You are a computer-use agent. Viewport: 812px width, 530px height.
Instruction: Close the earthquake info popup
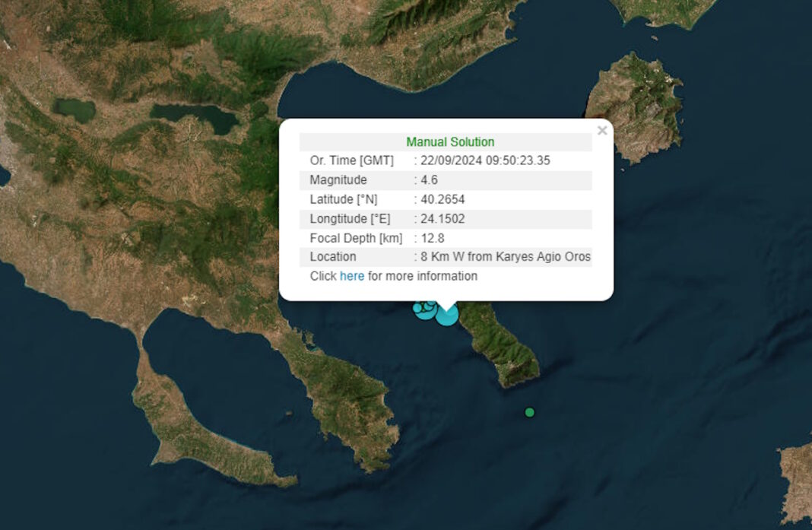pyautogui.click(x=602, y=131)
